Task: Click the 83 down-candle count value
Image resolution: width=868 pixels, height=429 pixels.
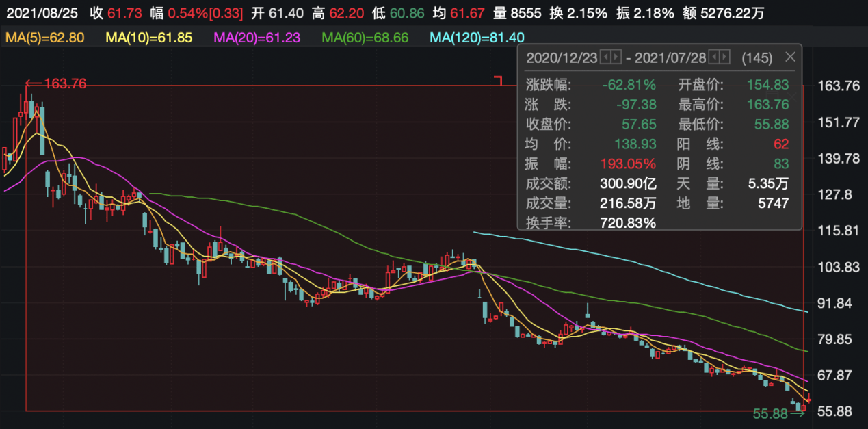Action: [781, 164]
